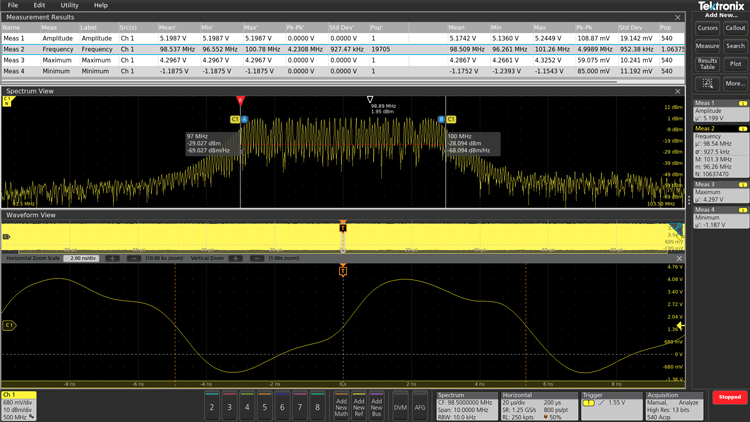
Task: Increase horizontal zoom with the plus button
Action: point(112,258)
